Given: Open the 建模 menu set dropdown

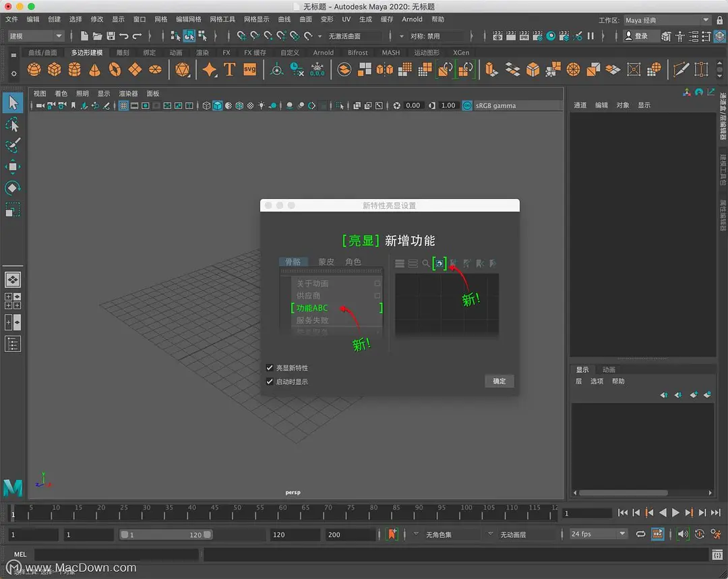Looking at the screenshot, I should click(x=35, y=36).
